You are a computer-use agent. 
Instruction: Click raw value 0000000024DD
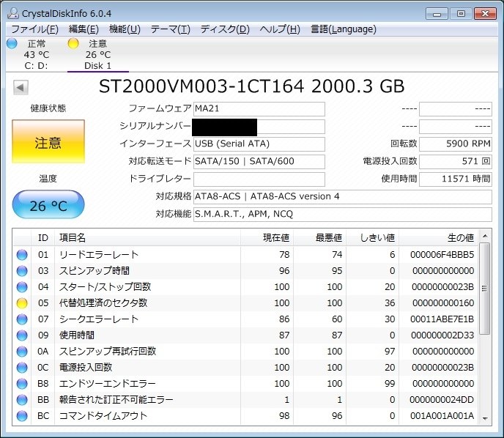coord(442,400)
